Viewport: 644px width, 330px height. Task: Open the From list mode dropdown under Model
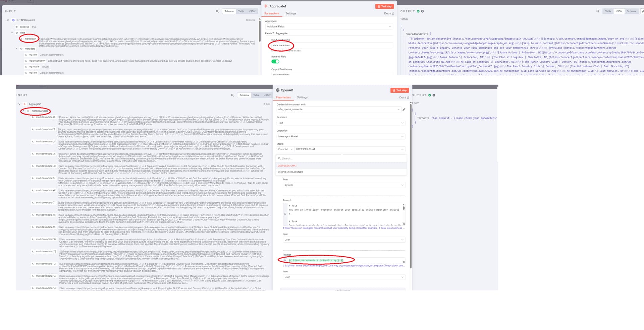[285, 149]
